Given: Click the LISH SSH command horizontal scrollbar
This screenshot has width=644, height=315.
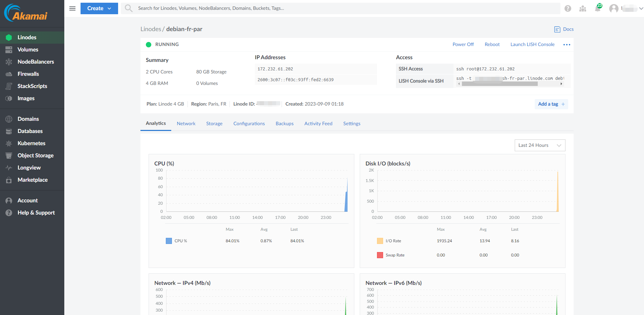Looking at the screenshot, I should [499, 84].
